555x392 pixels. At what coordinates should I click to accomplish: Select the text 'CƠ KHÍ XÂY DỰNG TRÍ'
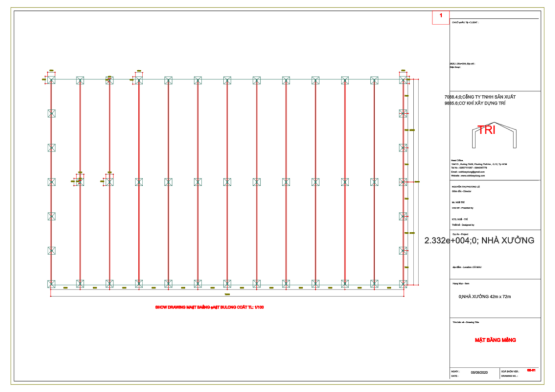point(482,103)
